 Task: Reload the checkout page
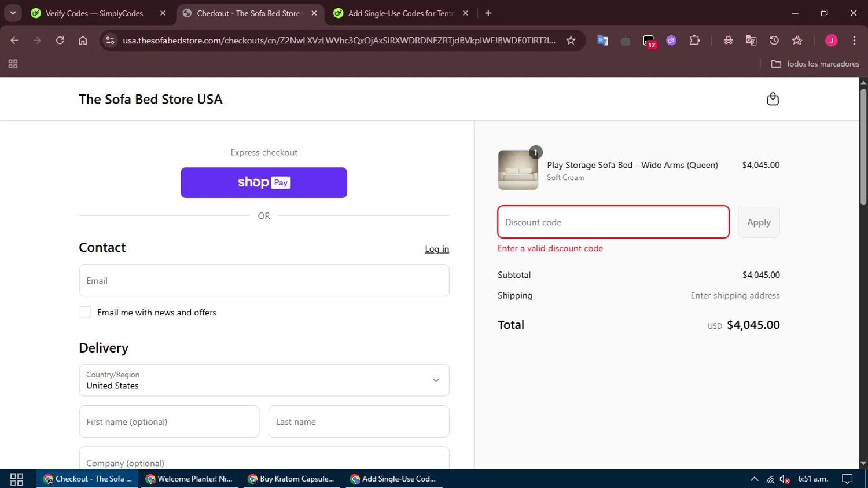[60, 40]
